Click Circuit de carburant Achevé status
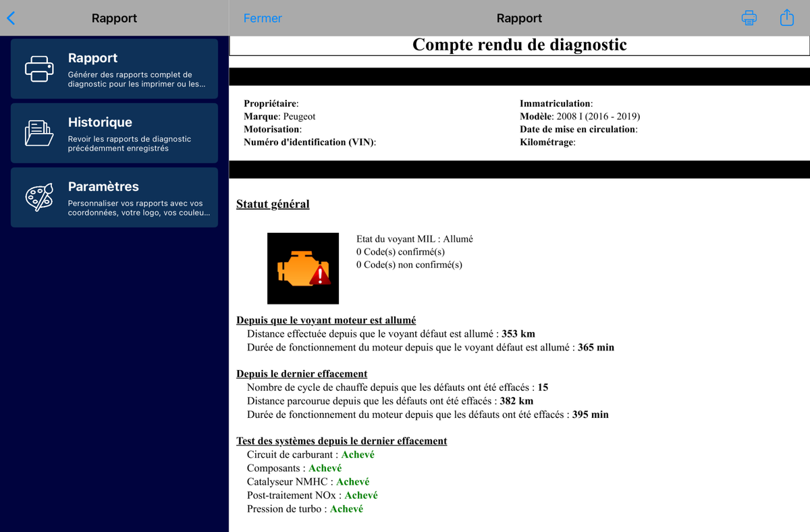Image resolution: width=810 pixels, height=532 pixels. [x=358, y=454]
